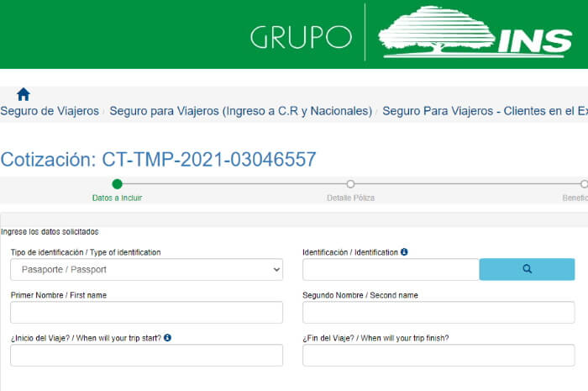Image resolution: width=588 pixels, height=391 pixels.
Task: Open Seguro de Viajeros breadcrumb link
Action: tap(50, 111)
